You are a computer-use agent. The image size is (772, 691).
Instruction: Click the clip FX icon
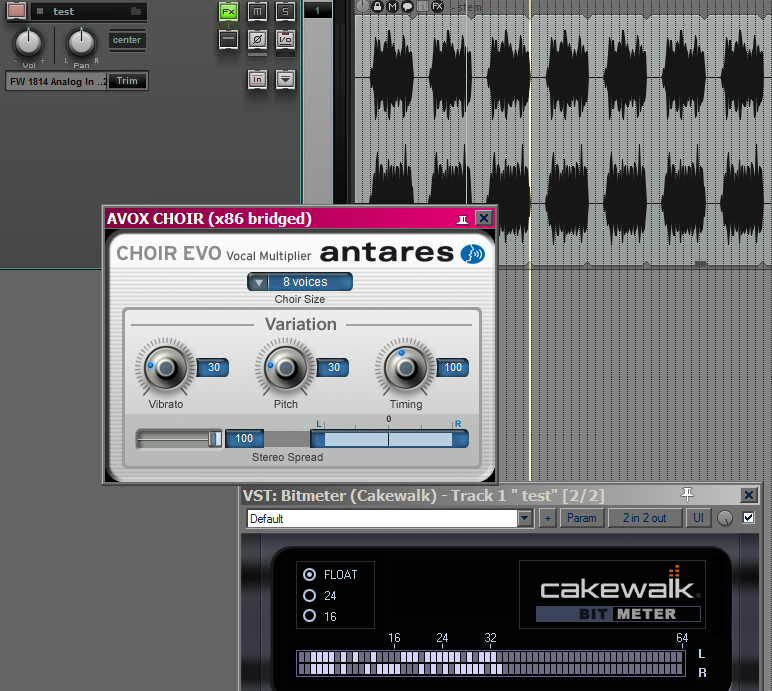click(x=437, y=6)
